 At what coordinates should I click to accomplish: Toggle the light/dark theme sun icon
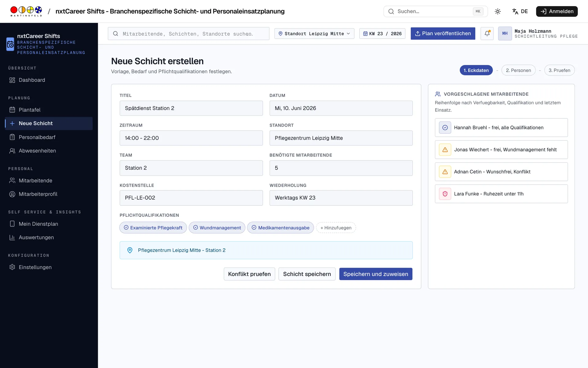498,11
